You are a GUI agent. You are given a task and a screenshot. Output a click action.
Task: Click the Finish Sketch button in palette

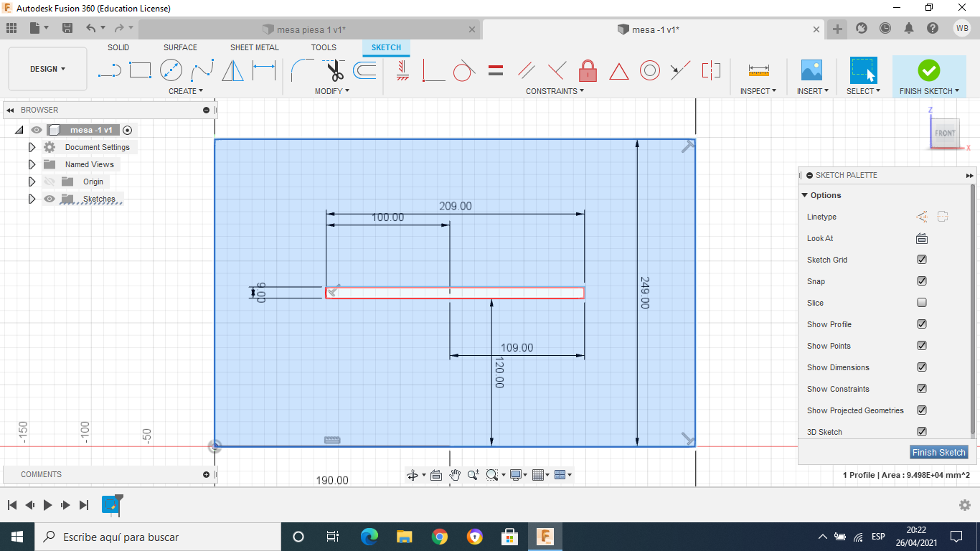pyautogui.click(x=939, y=452)
